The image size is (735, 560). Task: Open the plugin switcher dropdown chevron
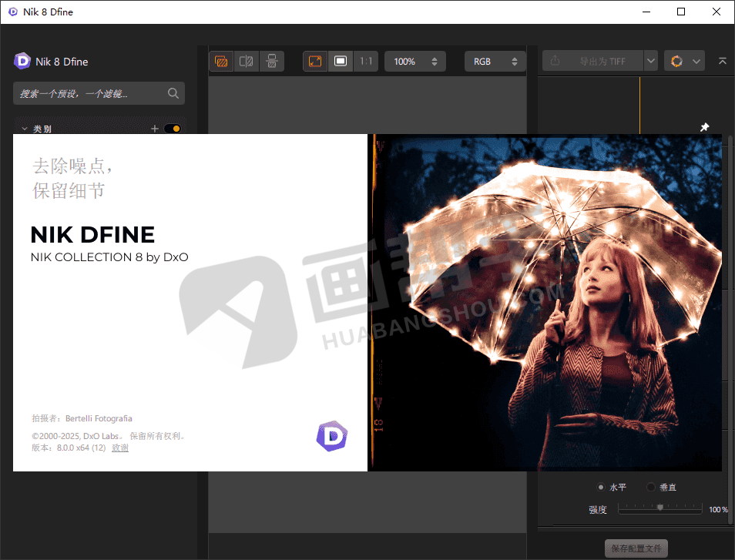coord(696,62)
